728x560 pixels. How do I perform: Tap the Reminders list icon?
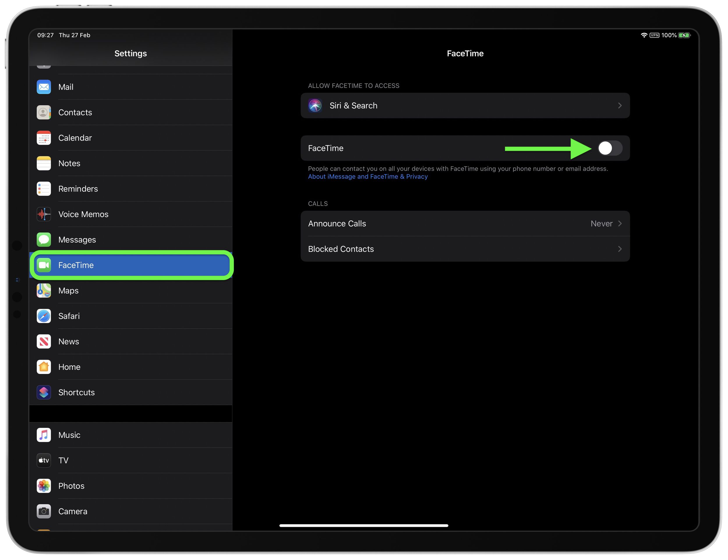(44, 189)
